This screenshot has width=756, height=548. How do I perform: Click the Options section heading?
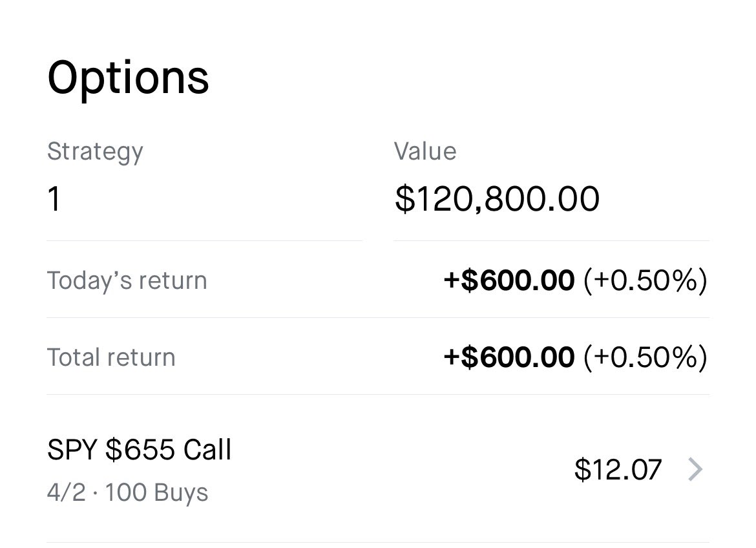point(128,78)
